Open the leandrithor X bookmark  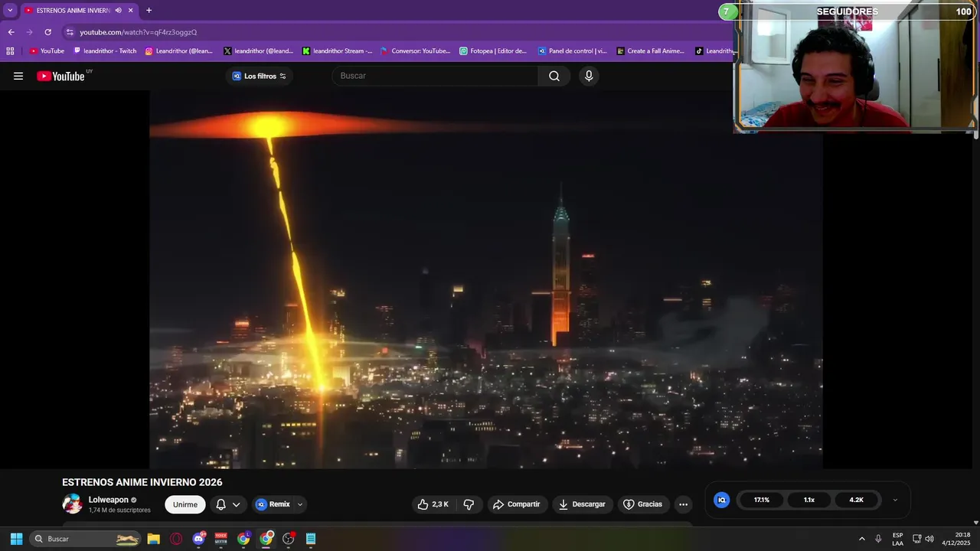pyautogui.click(x=258, y=51)
